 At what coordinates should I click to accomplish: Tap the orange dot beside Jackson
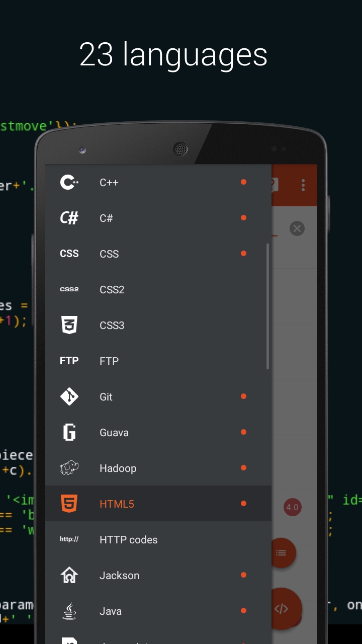pyautogui.click(x=243, y=575)
